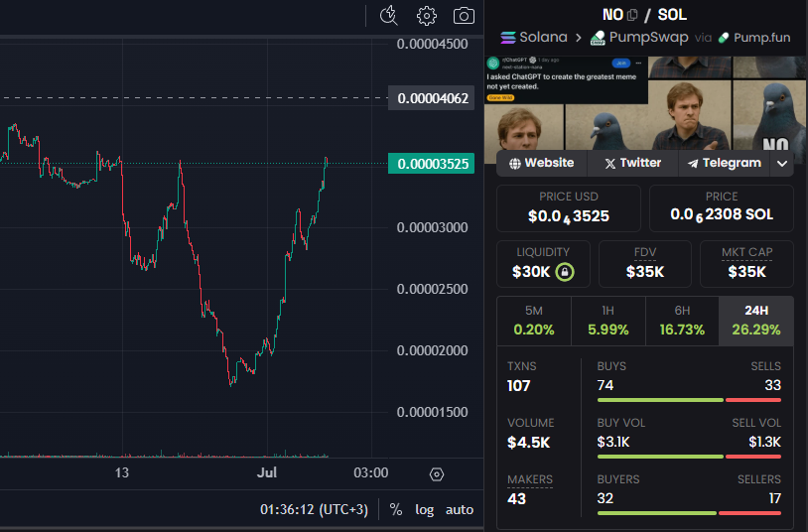Click the LIQUIDITY $30K box
Viewport: 808px width, 532px height.
(543, 264)
